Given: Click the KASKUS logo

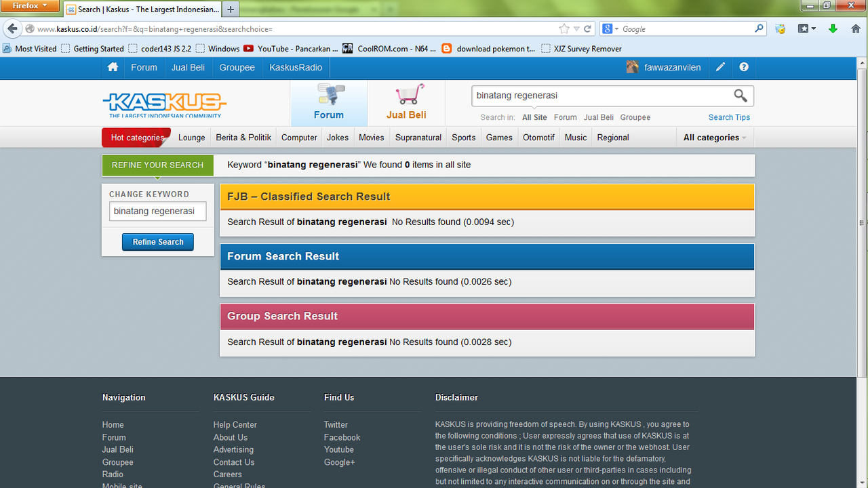Looking at the screenshot, I should tap(165, 104).
